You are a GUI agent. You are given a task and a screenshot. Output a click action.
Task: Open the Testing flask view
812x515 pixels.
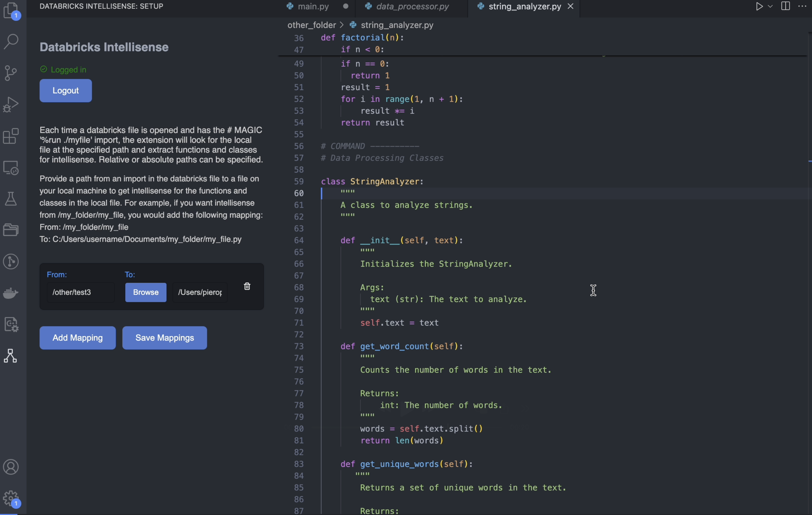pos(11,199)
